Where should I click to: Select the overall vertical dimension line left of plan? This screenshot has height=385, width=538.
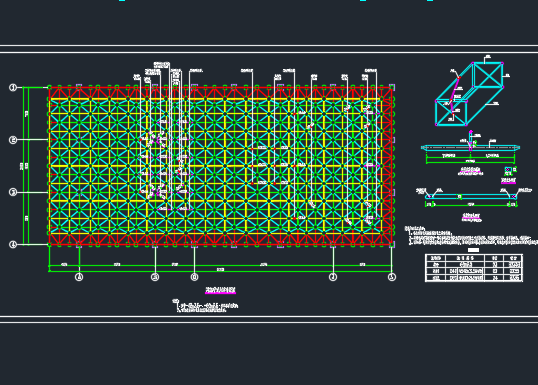click(x=24, y=166)
